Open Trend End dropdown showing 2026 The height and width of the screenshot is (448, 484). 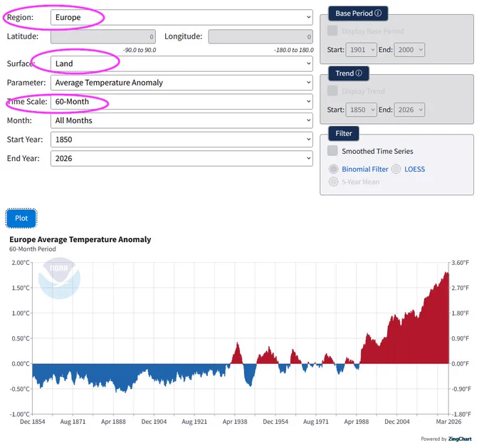(409, 110)
